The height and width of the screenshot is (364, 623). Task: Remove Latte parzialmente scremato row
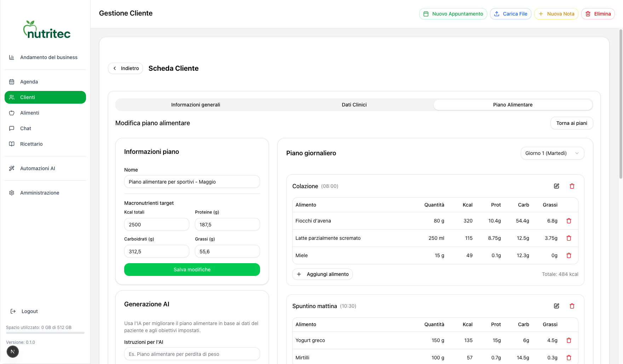[x=569, y=238]
